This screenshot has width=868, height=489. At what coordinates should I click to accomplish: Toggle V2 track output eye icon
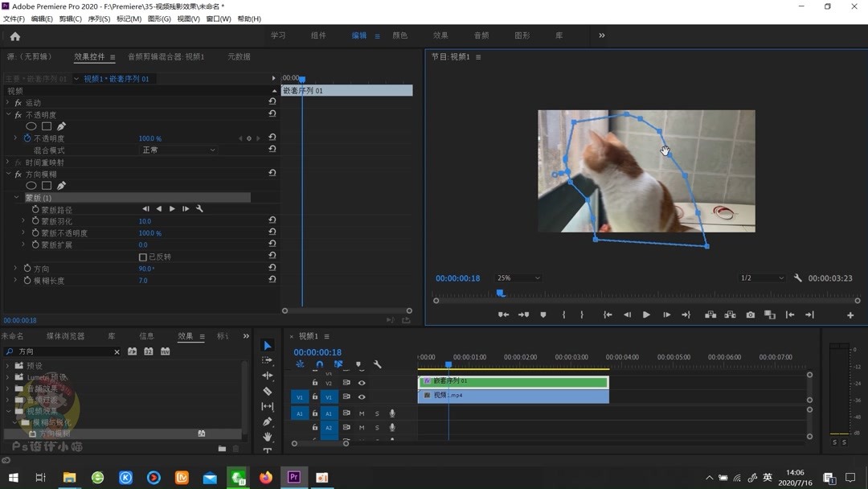(x=362, y=383)
